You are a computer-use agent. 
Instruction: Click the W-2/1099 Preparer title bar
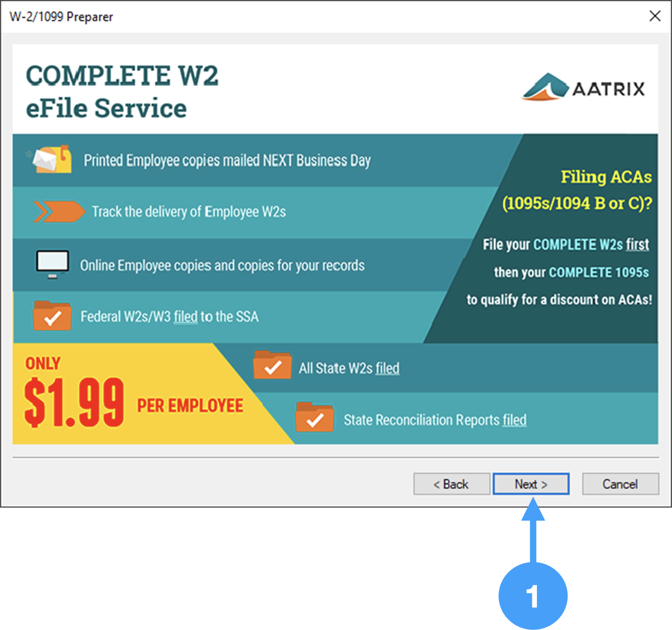(x=61, y=16)
